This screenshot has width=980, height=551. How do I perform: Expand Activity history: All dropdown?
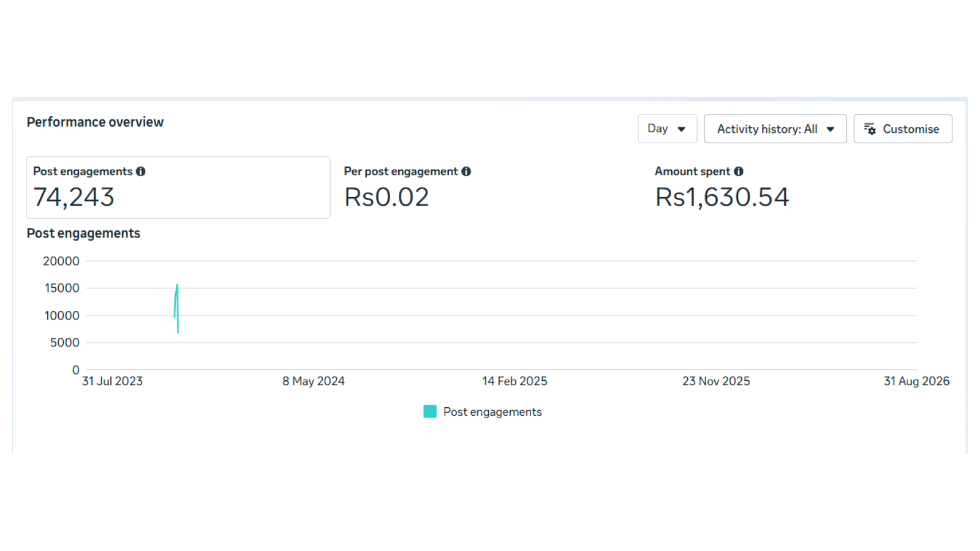[x=775, y=129]
